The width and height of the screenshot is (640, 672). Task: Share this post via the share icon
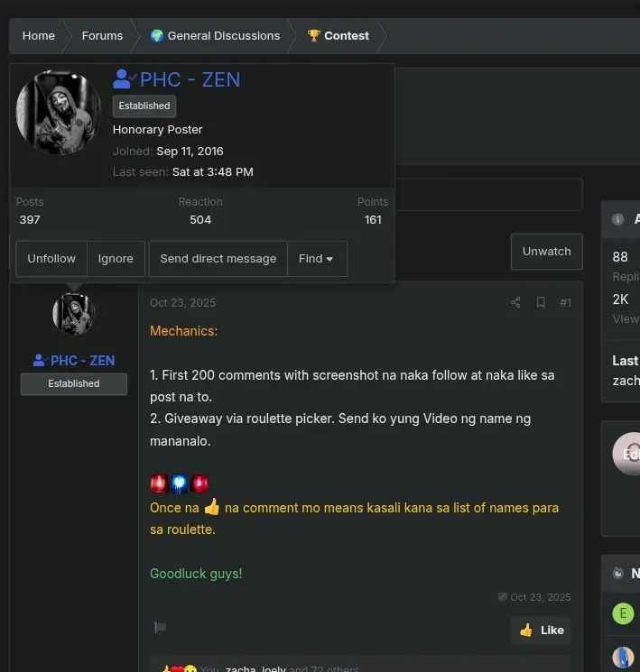coord(515,302)
